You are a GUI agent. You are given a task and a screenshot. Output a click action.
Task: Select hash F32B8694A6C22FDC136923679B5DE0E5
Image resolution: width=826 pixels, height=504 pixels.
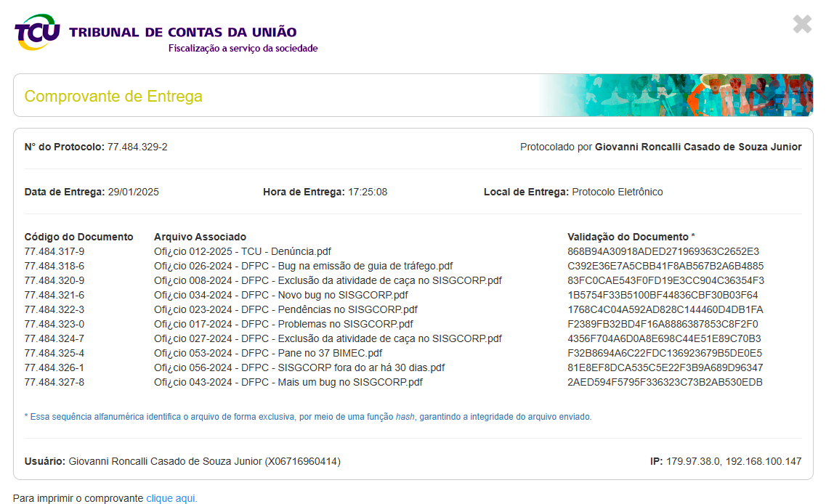665,353
